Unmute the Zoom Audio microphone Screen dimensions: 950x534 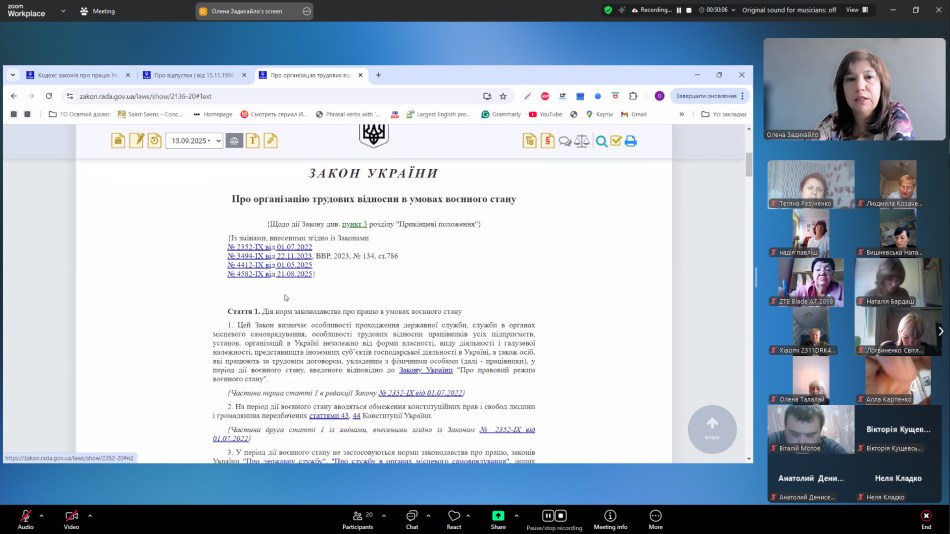click(25, 516)
